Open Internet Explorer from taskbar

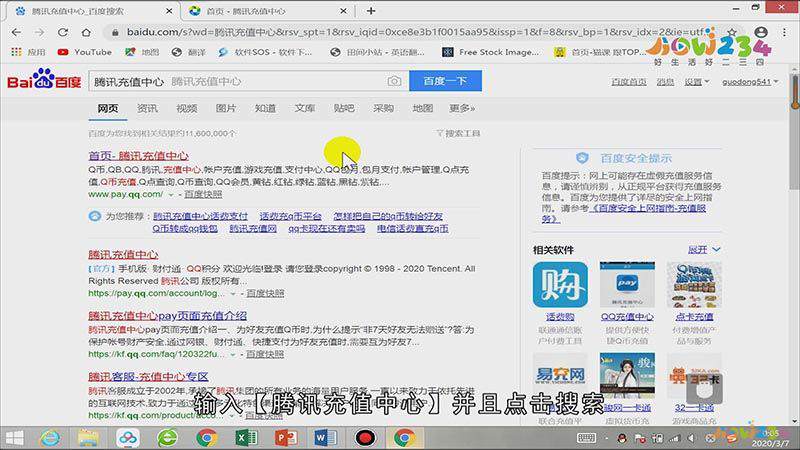click(50, 438)
